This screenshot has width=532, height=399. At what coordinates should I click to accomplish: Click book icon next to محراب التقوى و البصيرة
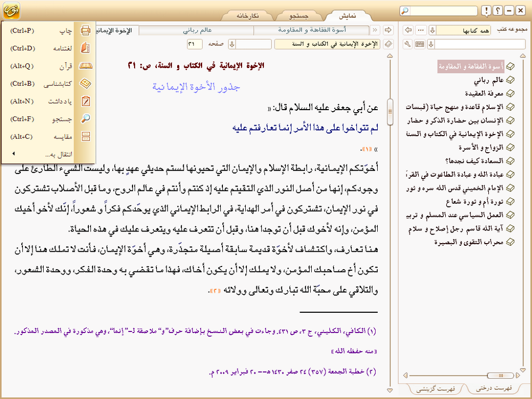tap(510, 242)
